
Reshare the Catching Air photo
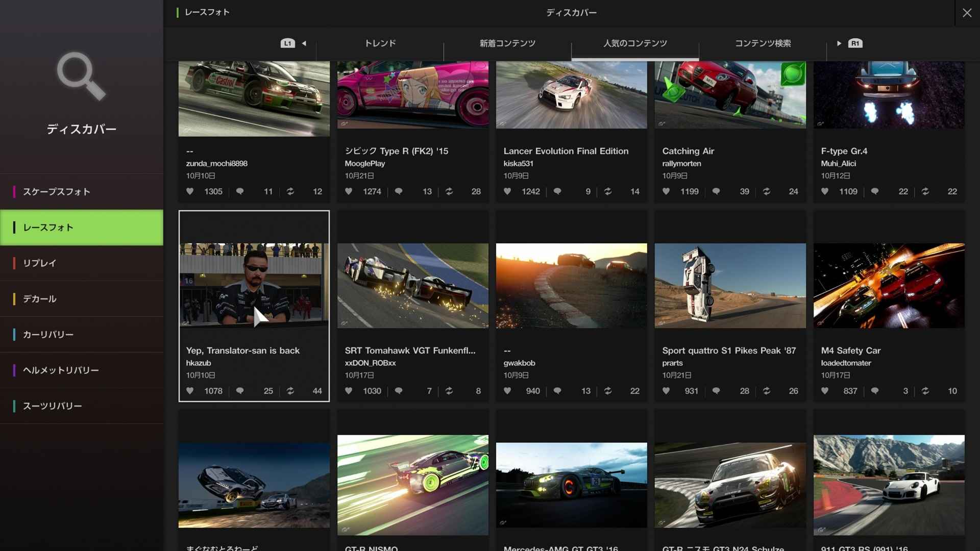pos(766,191)
